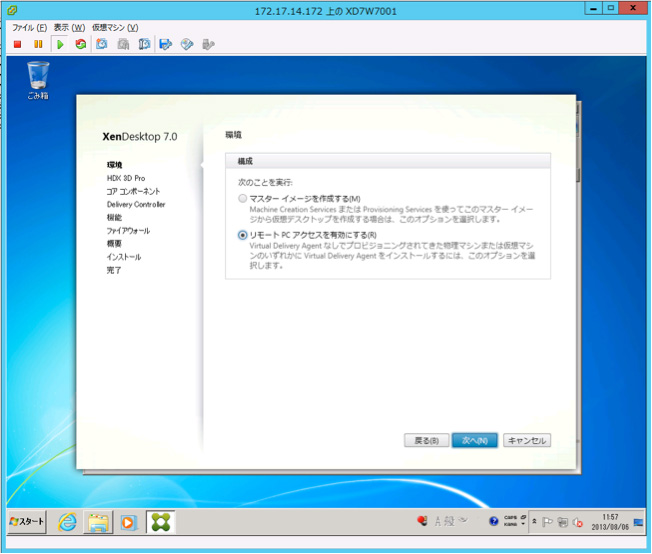Click the IME input mode 'A' icon

tap(437, 521)
